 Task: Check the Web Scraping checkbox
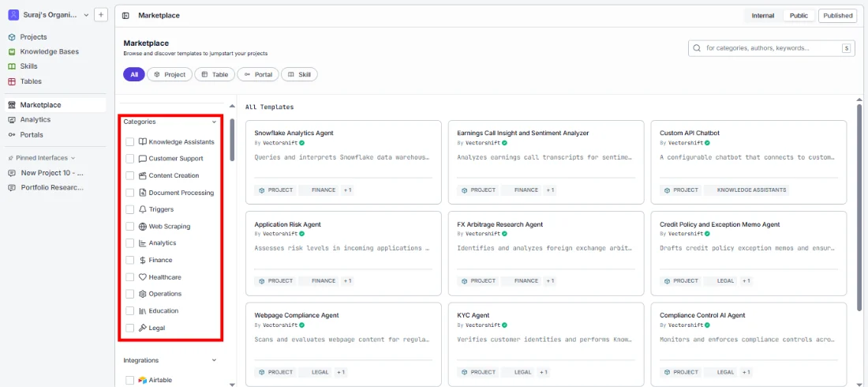tap(129, 227)
